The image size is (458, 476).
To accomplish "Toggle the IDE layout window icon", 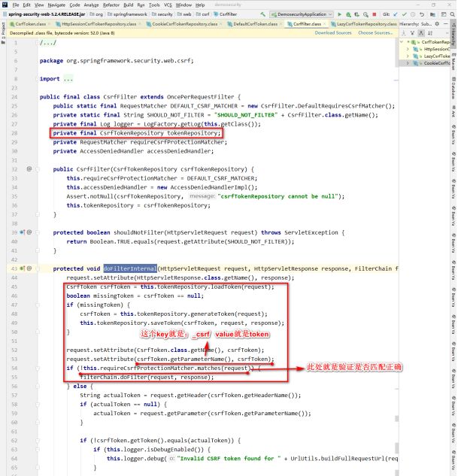I will [x=444, y=14].
